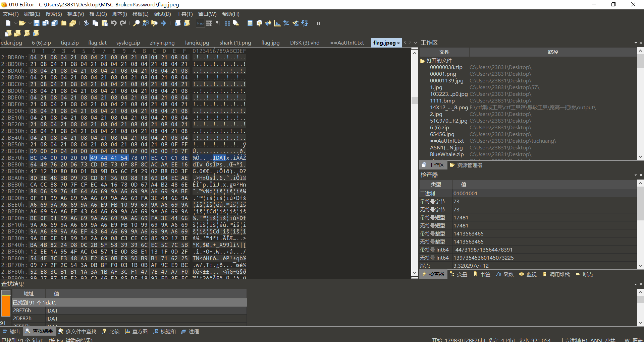Viewport: 644px width, 342px height.
Task: Redo the last edit
Action: 123,23
